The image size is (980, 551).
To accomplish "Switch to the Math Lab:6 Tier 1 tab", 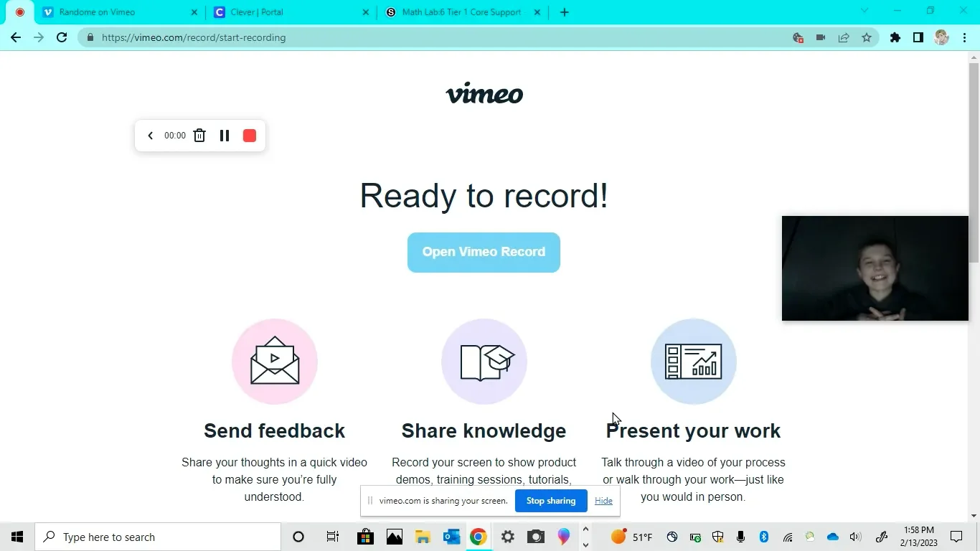I will tap(463, 12).
